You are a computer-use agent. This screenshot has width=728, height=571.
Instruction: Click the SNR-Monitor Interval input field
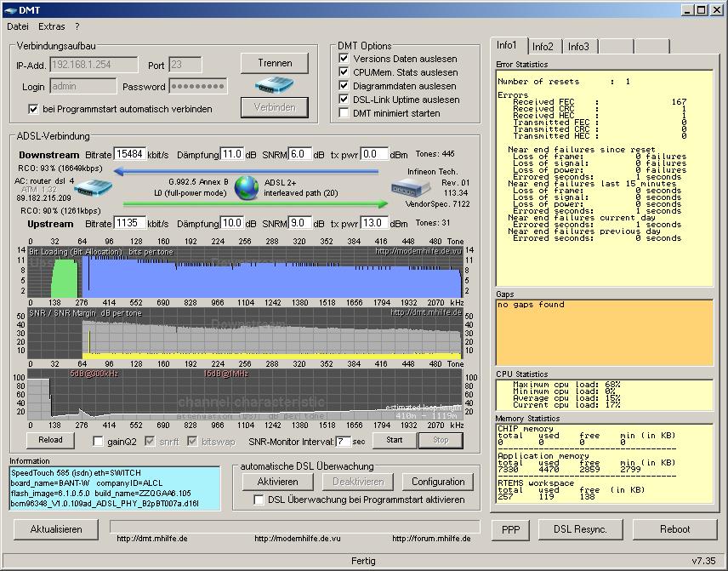coord(343,442)
